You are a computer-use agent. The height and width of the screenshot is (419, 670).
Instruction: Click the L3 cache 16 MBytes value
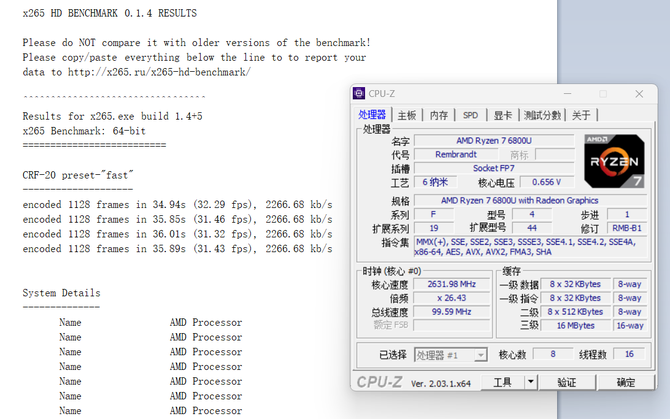(575, 325)
